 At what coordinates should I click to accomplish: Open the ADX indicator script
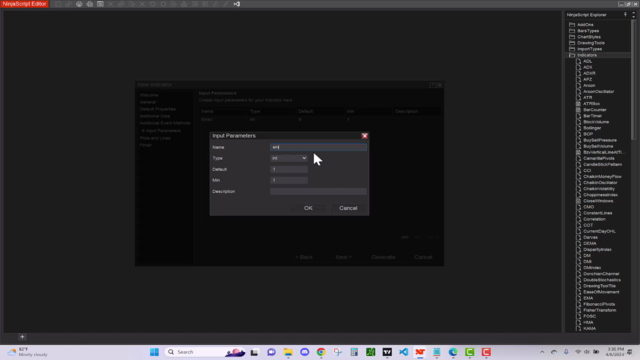click(x=587, y=67)
